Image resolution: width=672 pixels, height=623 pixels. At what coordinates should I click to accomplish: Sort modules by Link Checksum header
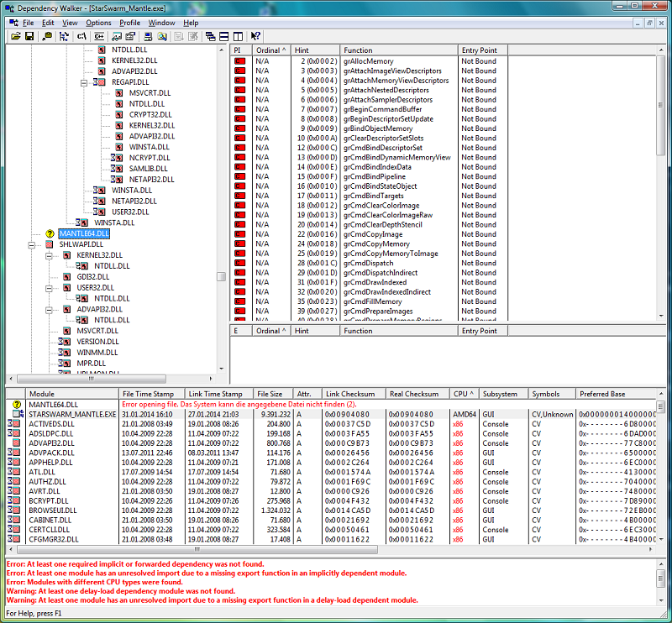click(354, 394)
